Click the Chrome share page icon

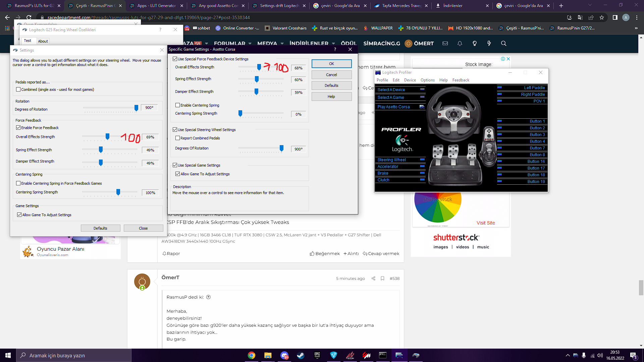[x=591, y=17]
